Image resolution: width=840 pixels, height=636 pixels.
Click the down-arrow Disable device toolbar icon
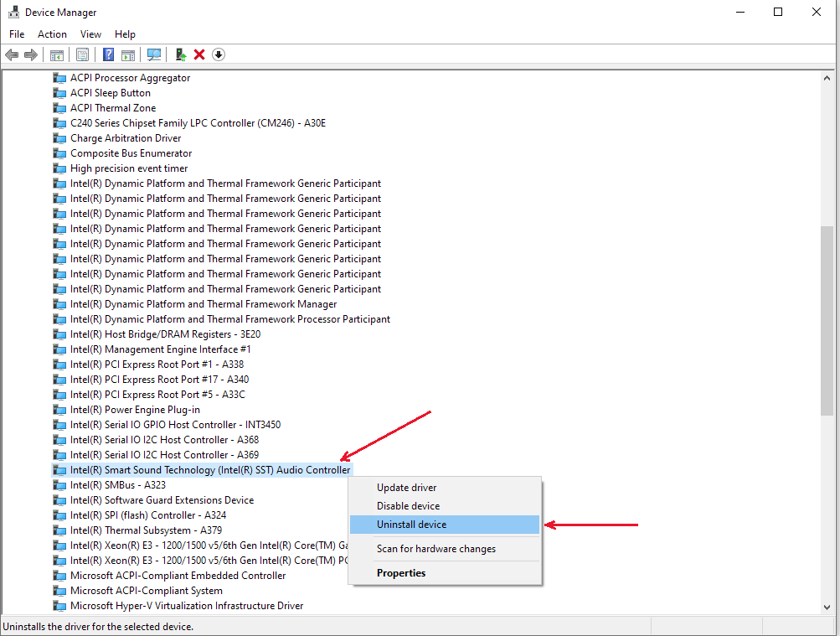pos(219,54)
